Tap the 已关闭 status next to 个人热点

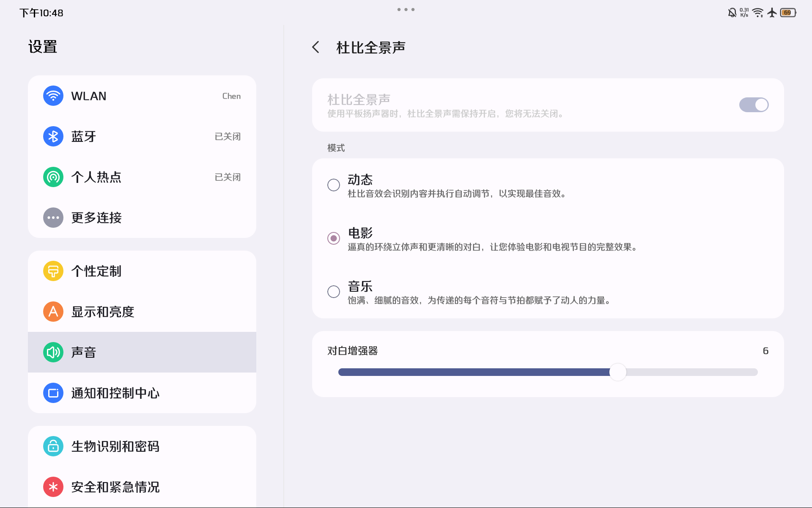pyautogui.click(x=228, y=177)
